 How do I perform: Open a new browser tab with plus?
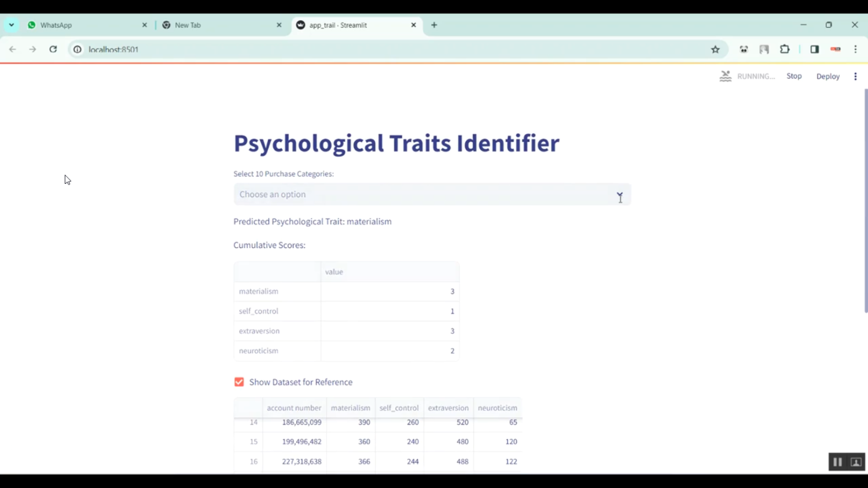pyautogui.click(x=434, y=25)
